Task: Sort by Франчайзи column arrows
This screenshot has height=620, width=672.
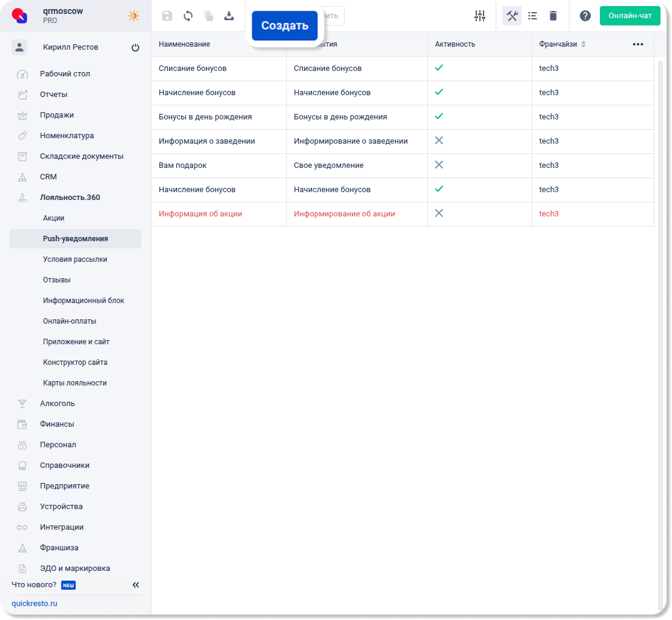Action: pyautogui.click(x=584, y=44)
